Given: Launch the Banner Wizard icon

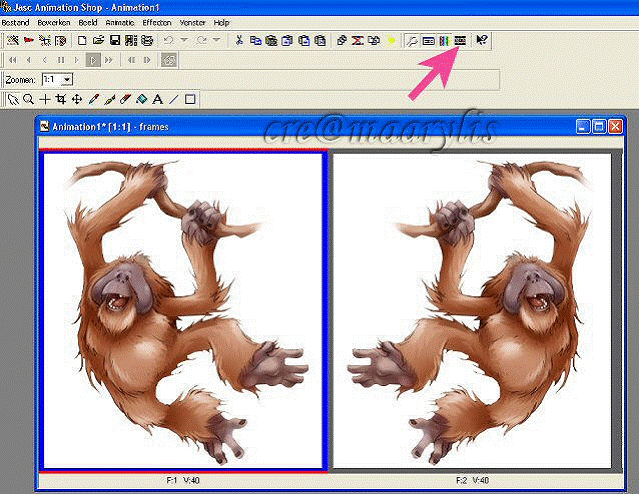Looking at the screenshot, I should click(29, 40).
